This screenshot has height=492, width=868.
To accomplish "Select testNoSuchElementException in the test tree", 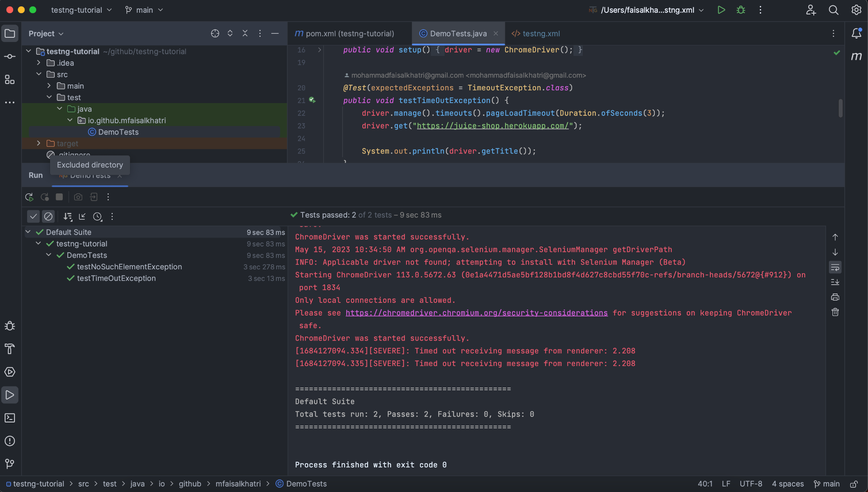I will 129,267.
